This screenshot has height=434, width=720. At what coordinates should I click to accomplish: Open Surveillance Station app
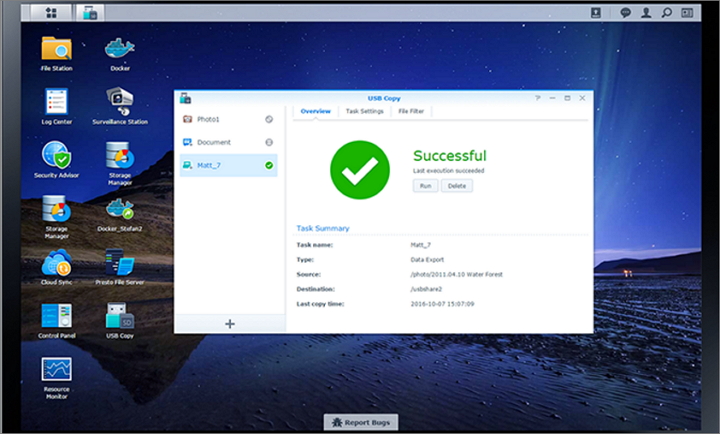pyautogui.click(x=120, y=103)
